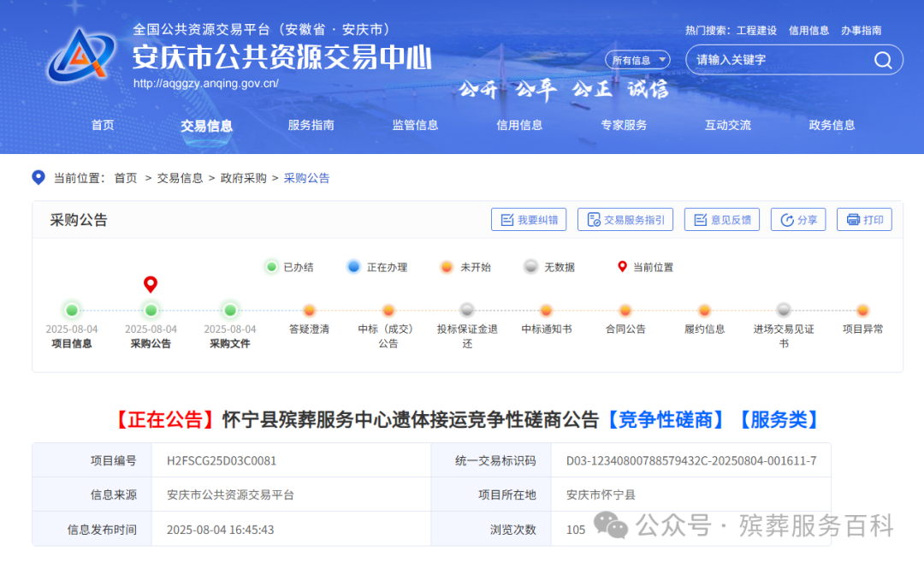The height and width of the screenshot is (563, 924).
Task: Select the blue 正在办理 status indicator
Action: tap(353, 267)
